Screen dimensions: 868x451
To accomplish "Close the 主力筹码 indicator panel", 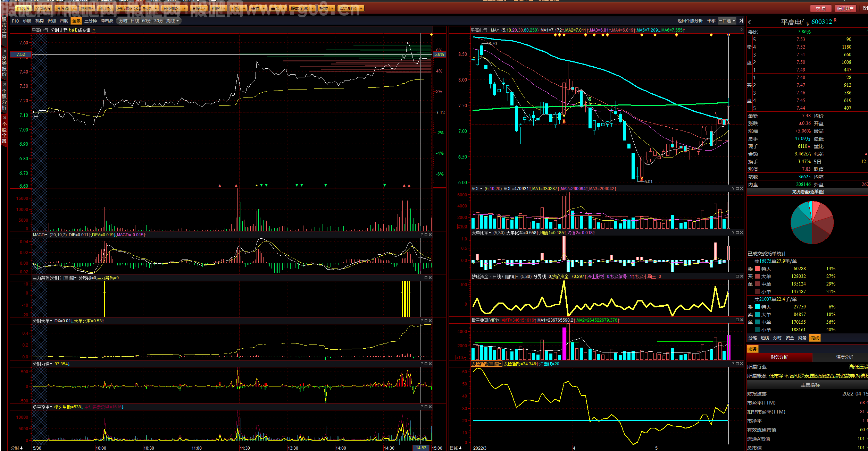I will coord(430,278).
